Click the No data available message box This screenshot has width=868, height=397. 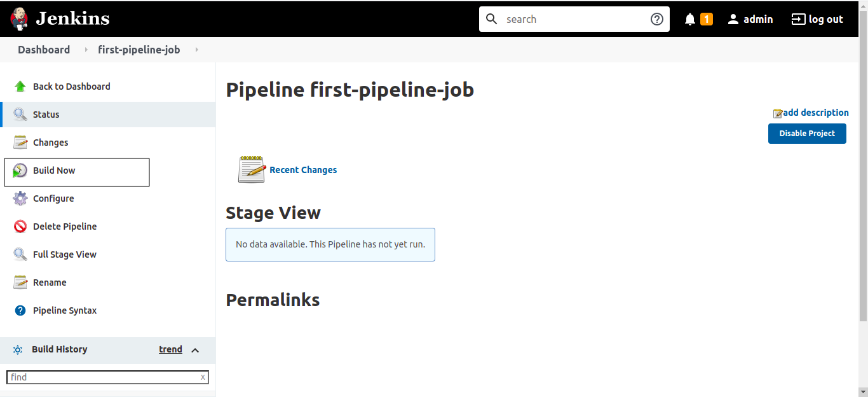(330, 244)
